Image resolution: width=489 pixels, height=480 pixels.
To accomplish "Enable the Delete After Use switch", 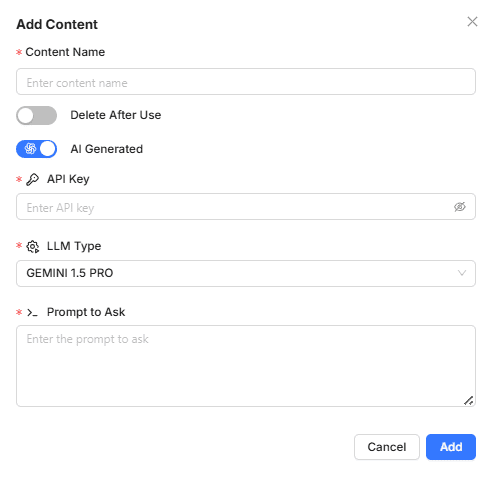I will click(x=36, y=115).
